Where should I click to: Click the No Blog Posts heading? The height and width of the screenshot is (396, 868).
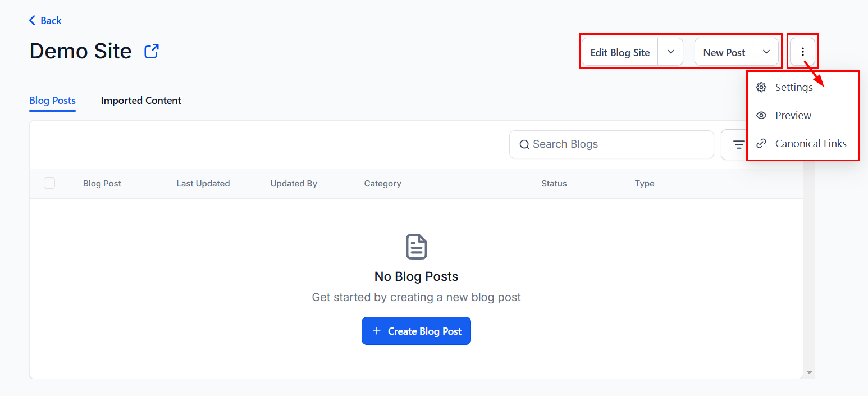[416, 276]
